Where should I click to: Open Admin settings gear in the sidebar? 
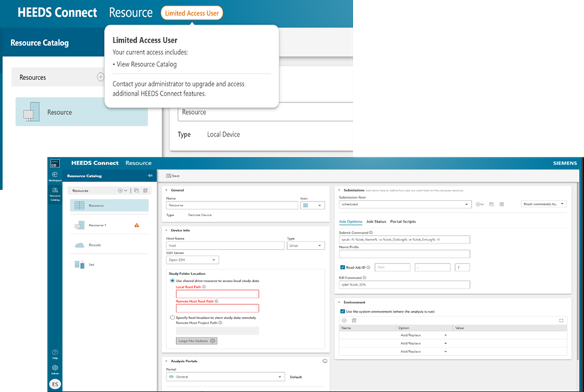point(55,369)
